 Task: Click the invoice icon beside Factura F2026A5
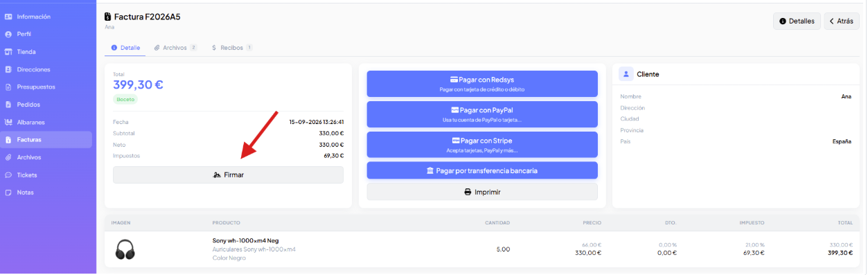coord(107,17)
